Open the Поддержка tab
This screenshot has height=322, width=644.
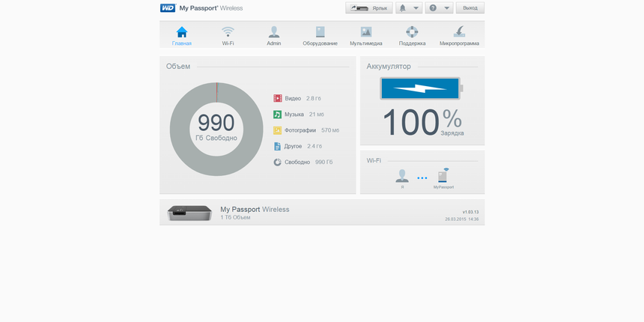(412, 36)
